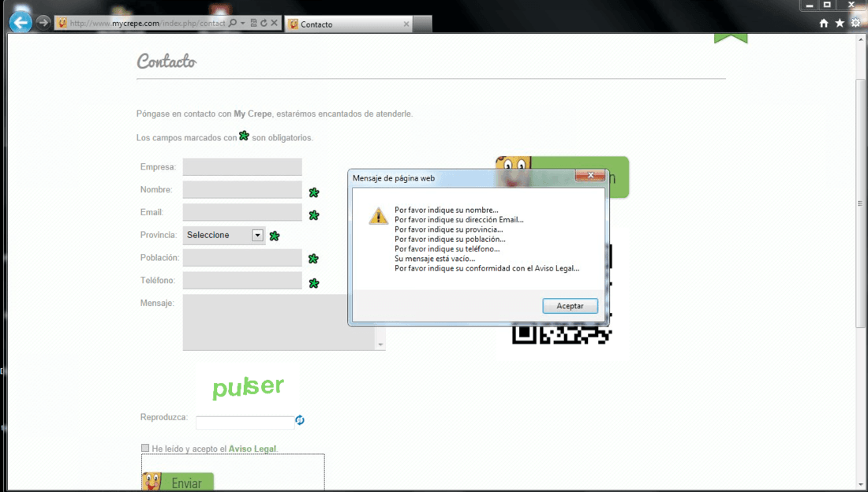
Task: Click the QR code image
Action: coord(562,335)
